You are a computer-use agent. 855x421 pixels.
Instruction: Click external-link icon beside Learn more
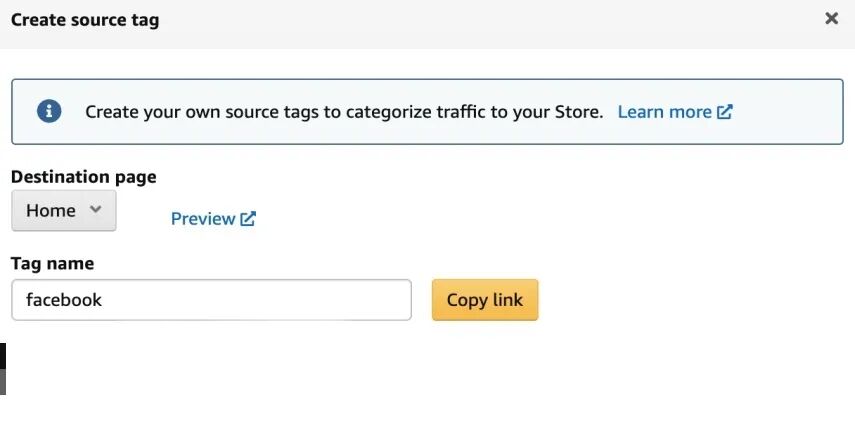725,112
